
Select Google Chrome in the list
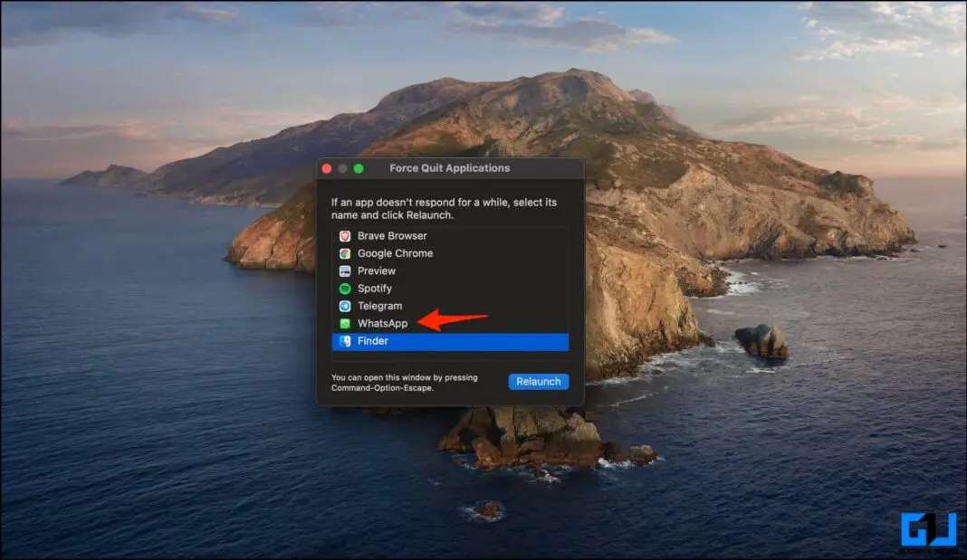point(395,253)
